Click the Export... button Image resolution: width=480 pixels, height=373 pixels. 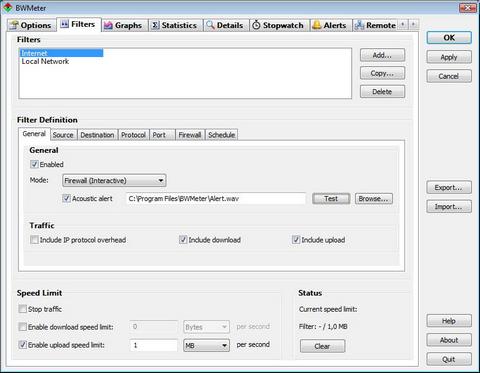click(x=449, y=187)
